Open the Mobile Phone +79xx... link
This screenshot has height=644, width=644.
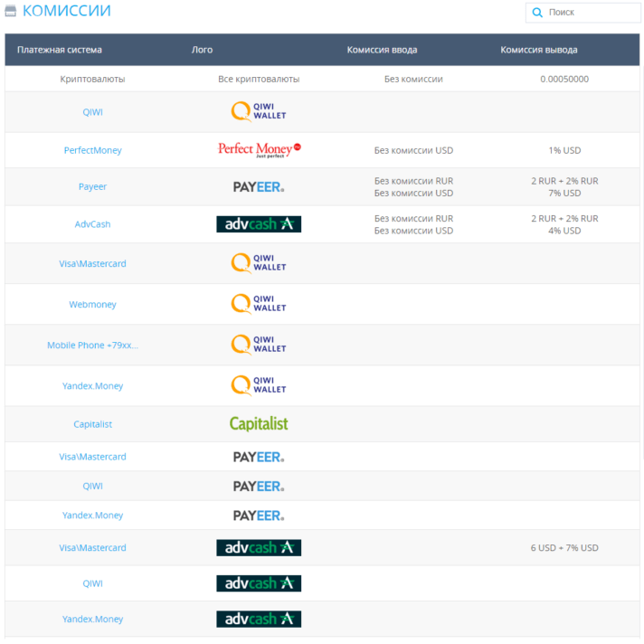point(92,346)
